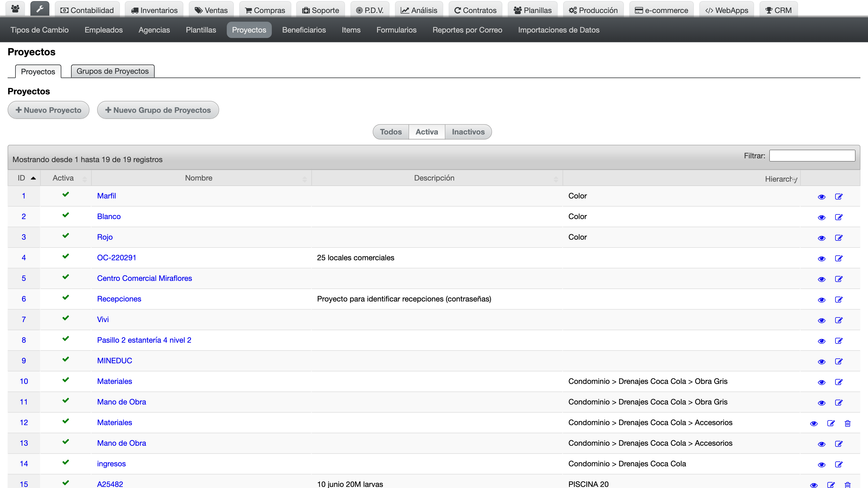Edit project Rojo

tap(839, 238)
